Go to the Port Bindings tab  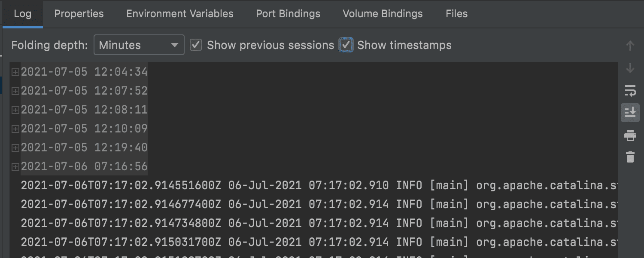coord(288,14)
